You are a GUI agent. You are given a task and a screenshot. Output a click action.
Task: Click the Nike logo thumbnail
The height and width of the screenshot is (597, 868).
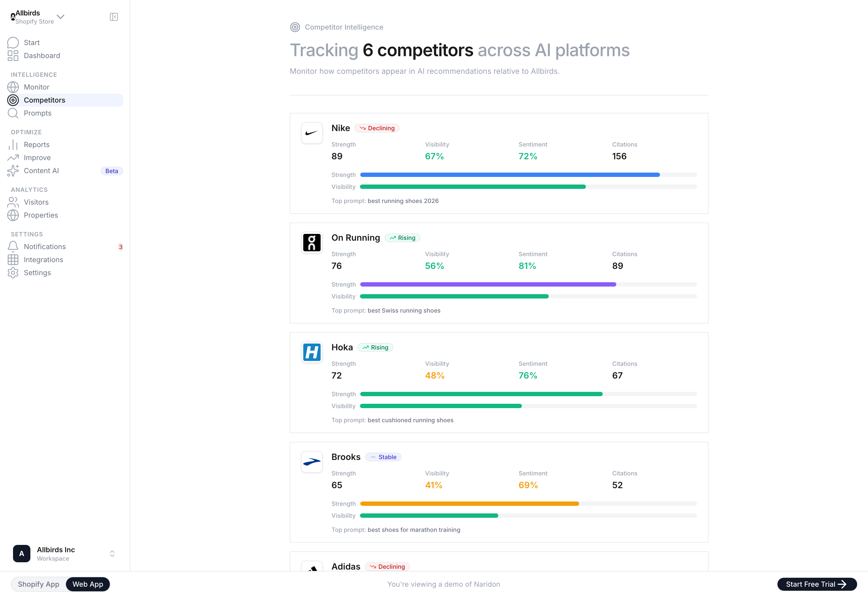(x=312, y=133)
